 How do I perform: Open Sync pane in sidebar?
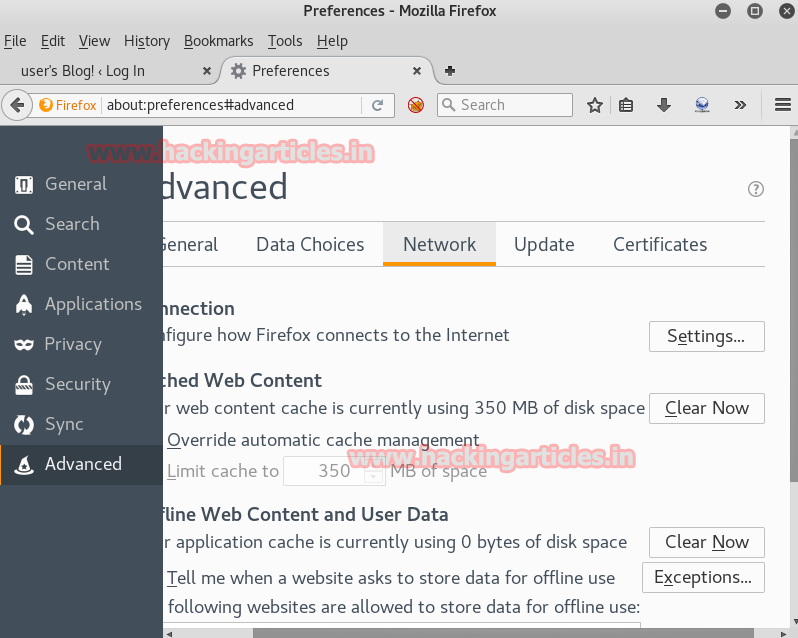[x=81, y=424]
